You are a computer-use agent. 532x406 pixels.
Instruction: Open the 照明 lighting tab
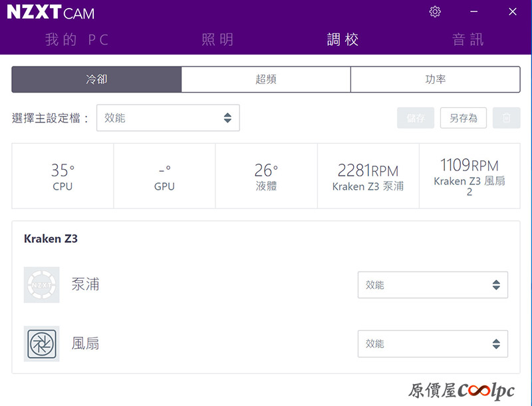217,39
